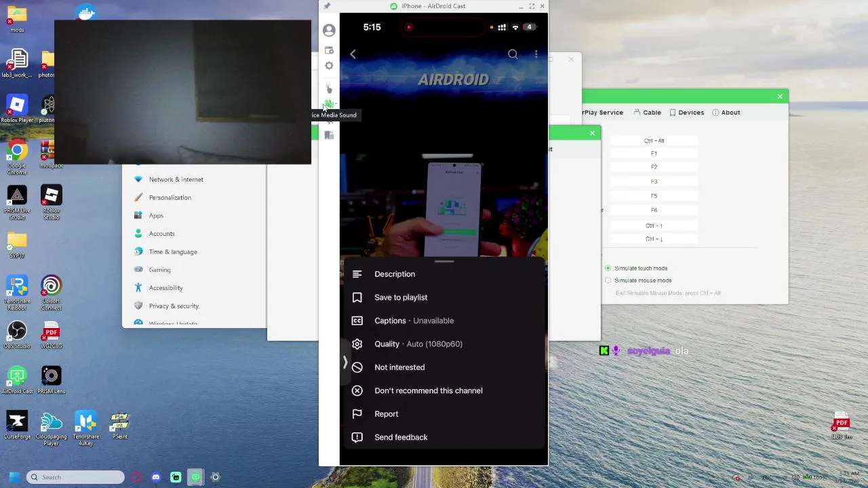Open Quality Auto (1080p60) setting
The image size is (868, 488).
pos(443,344)
